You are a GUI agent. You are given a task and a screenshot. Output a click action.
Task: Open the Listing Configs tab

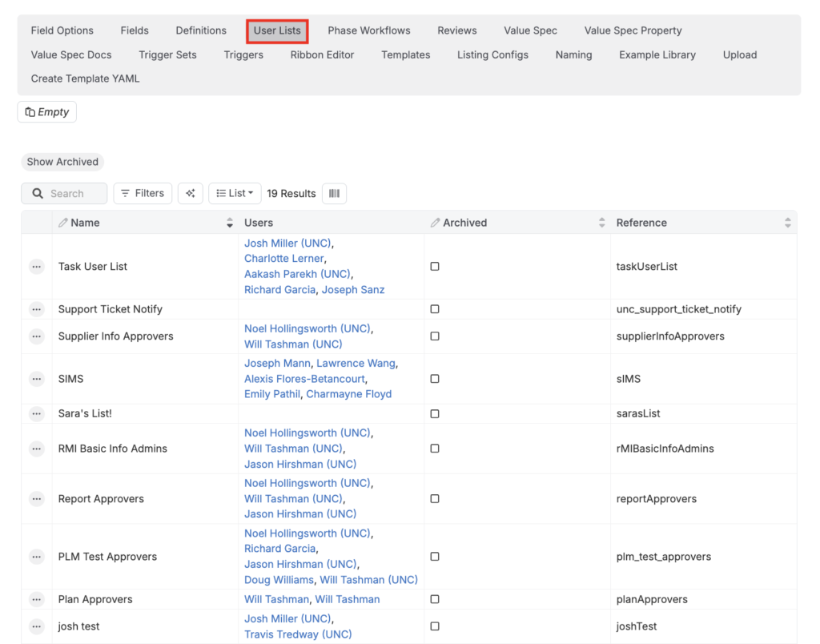click(x=492, y=55)
